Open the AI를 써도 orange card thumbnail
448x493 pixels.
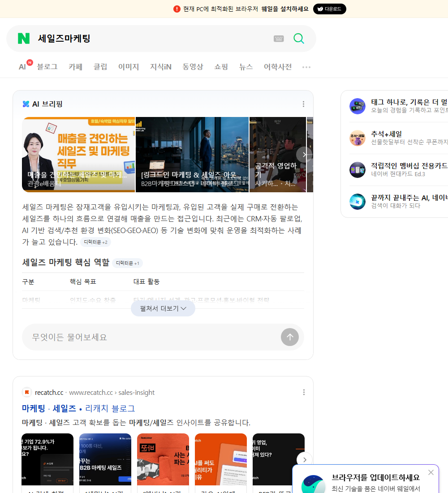point(221,459)
